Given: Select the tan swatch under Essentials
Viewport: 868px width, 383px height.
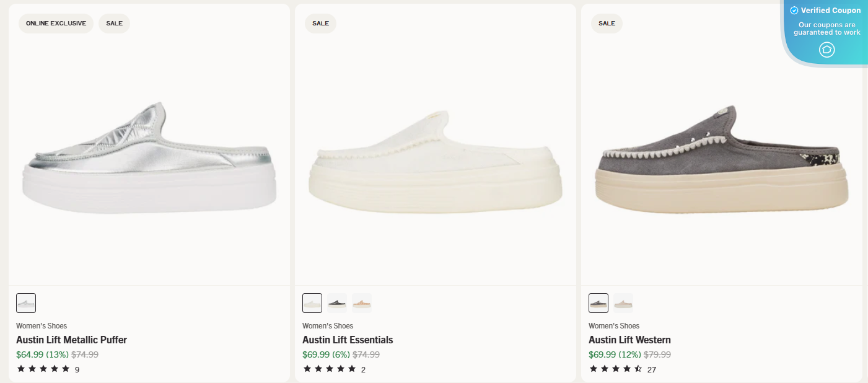Looking at the screenshot, I should (362, 302).
